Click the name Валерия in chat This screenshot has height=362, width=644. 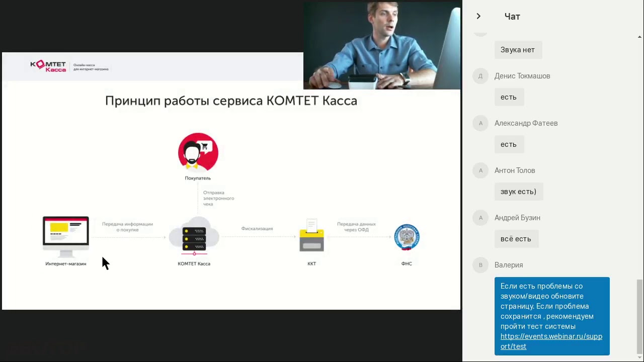(x=509, y=265)
